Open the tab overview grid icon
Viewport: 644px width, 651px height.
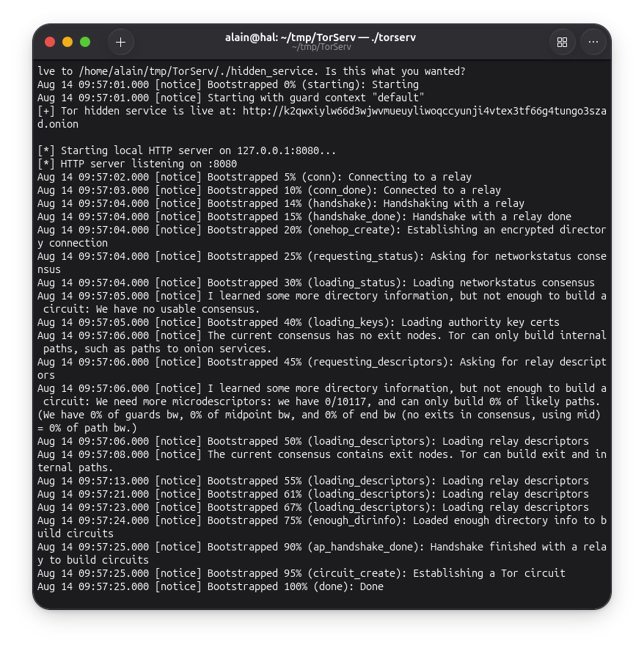(x=563, y=42)
